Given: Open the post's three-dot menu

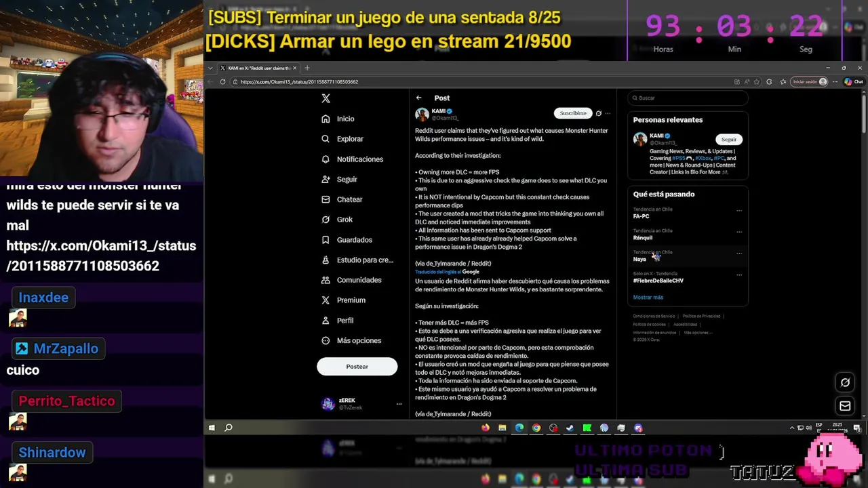Looking at the screenshot, I should (x=608, y=113).
